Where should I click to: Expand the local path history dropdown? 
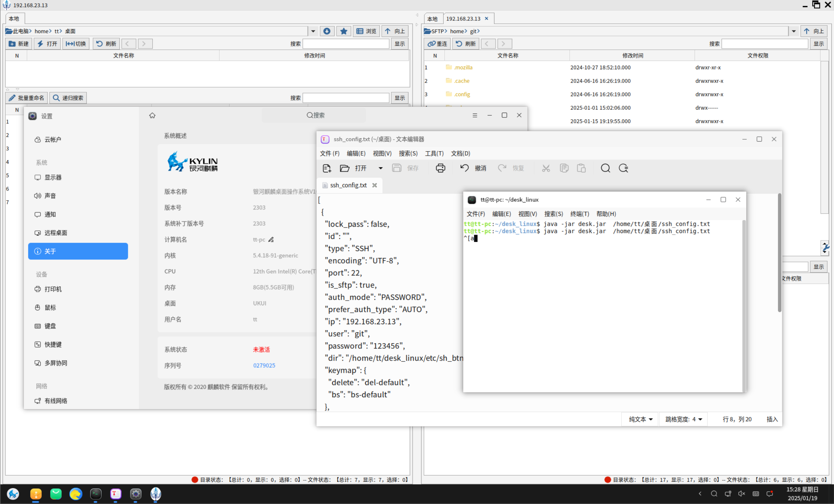pos(313,31)
